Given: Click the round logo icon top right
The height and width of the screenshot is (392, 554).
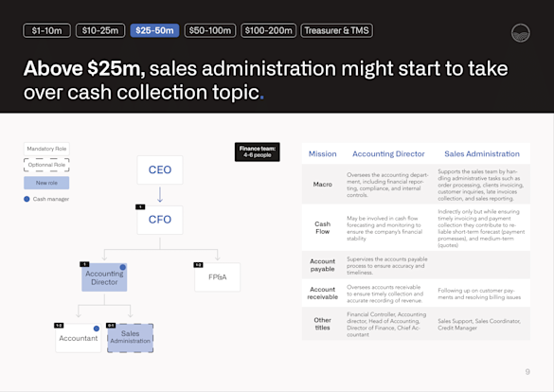Looking at the screenshot, I should [x=521, y=33].
